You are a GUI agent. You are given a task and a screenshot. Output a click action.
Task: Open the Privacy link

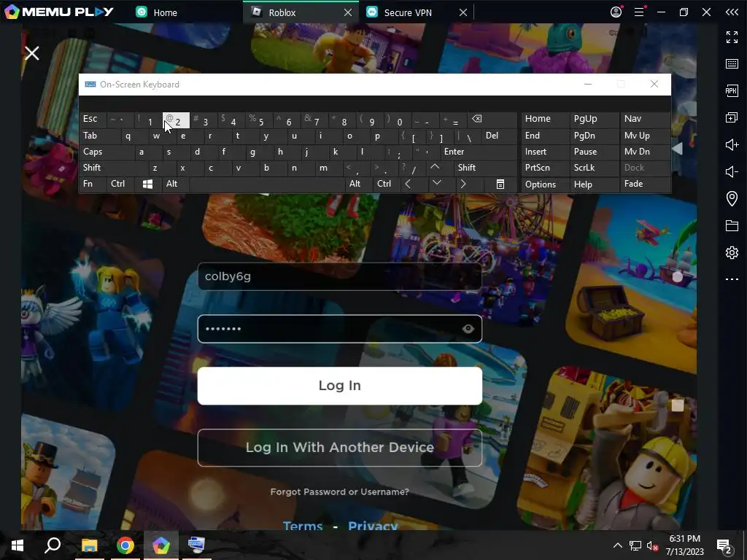373,526
